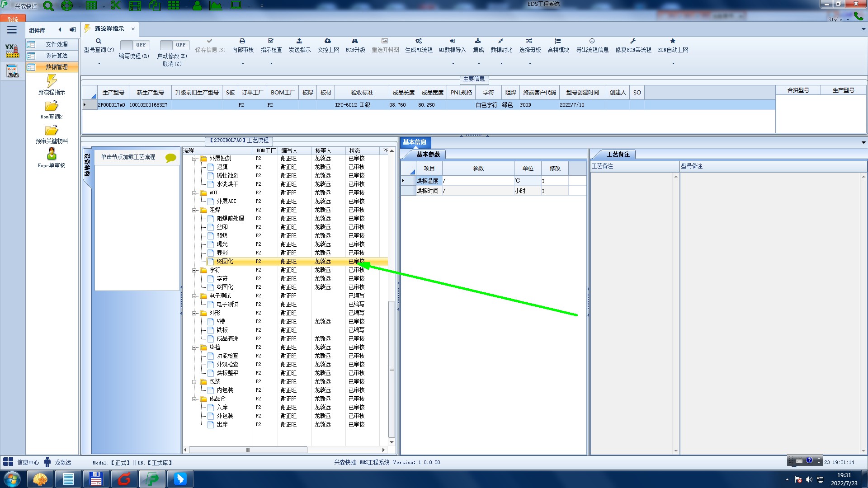Click 发送指示 upload toolbar button
The height and width of the screenshot is (488, 868).
coord(300,45)
